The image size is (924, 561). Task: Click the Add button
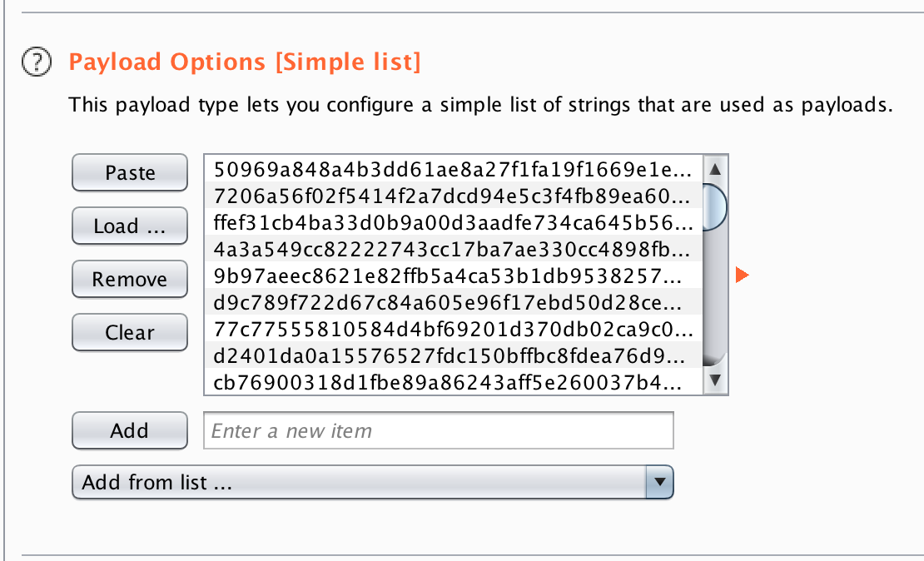tap(129, 430)
